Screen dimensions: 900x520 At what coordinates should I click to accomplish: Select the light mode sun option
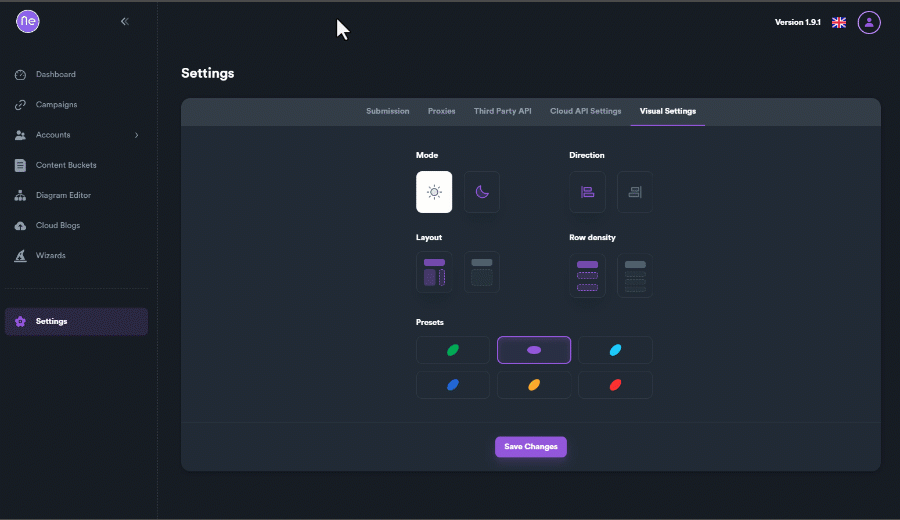coord(434,192)
